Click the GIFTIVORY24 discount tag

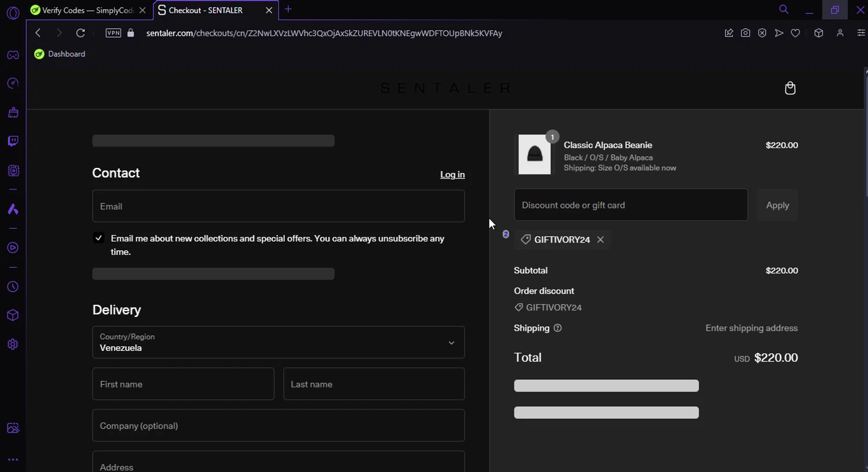tap(562, 240)
